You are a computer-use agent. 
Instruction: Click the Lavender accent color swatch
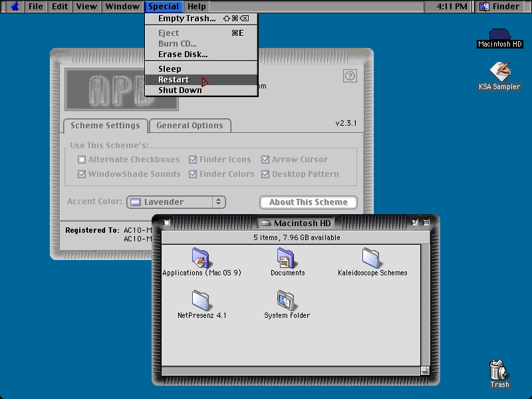click(136, 202)
